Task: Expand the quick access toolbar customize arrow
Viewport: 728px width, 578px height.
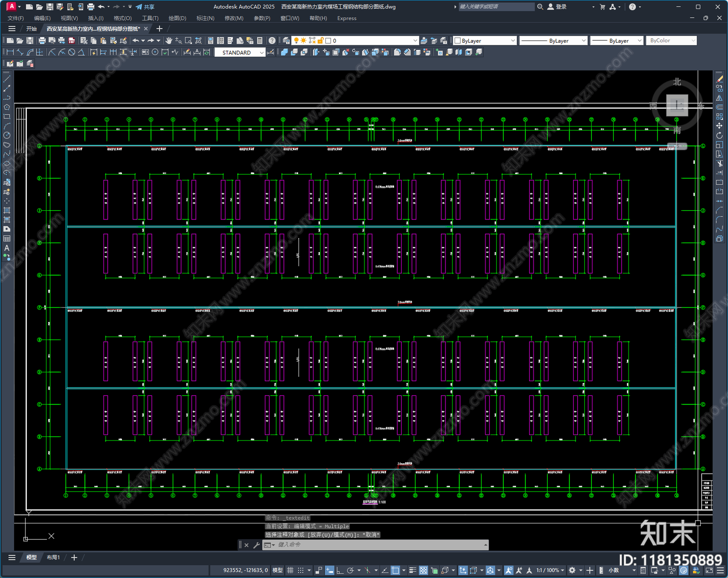Action: pyautogui.click(x=130, y=7)
